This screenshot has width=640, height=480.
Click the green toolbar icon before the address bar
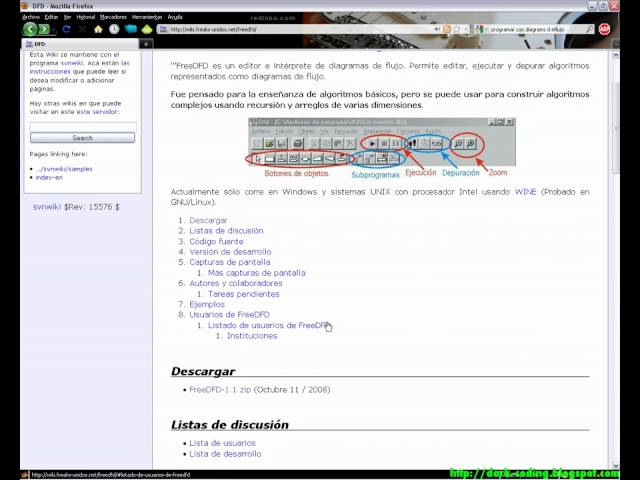(147, 29)
